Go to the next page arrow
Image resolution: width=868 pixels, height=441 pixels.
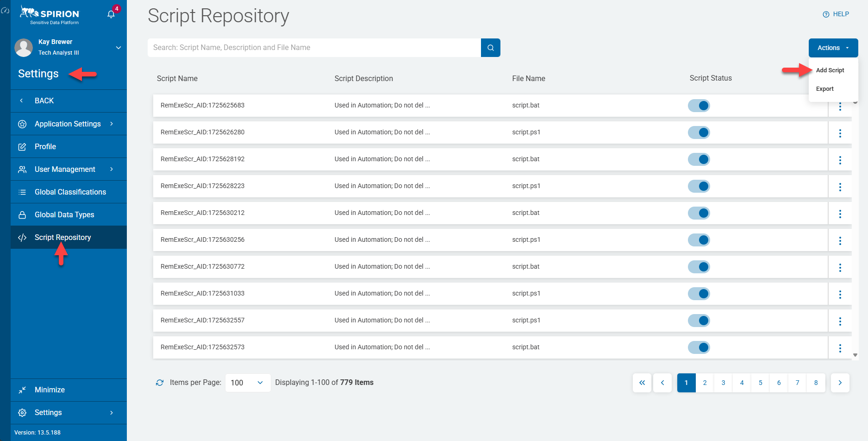pos(840,383)
